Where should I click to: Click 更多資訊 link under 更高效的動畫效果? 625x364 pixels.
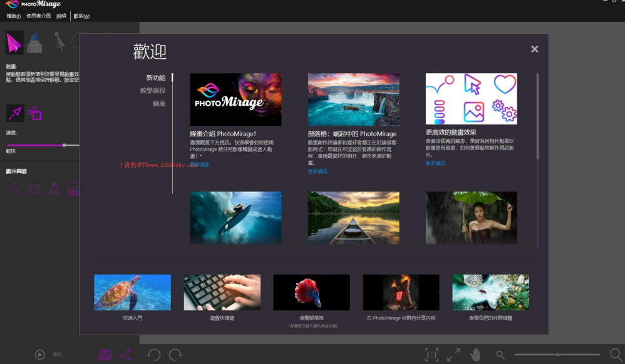[435, 163]
